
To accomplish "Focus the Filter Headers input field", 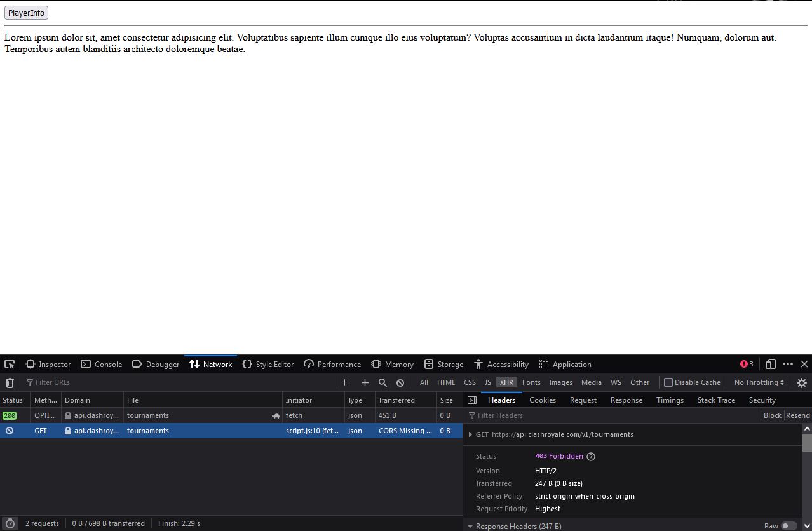I will tap(613, 415).
